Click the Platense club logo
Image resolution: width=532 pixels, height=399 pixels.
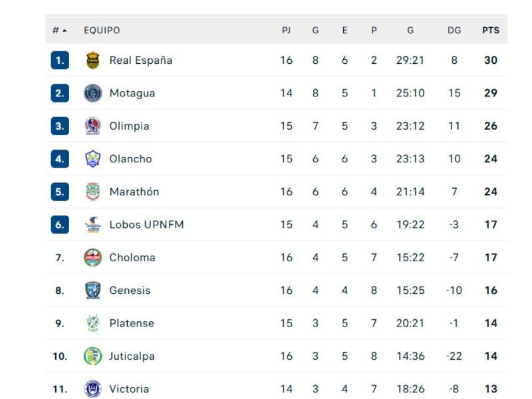[93, 323]
